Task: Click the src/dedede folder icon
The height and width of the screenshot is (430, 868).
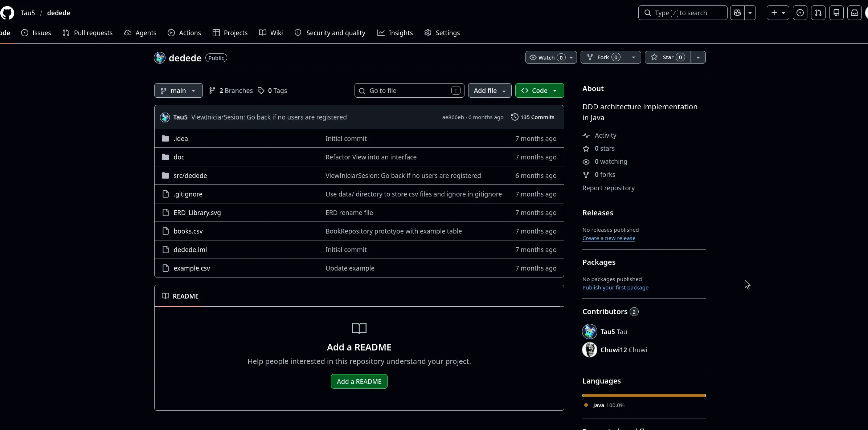Action: tap(165, 175)
